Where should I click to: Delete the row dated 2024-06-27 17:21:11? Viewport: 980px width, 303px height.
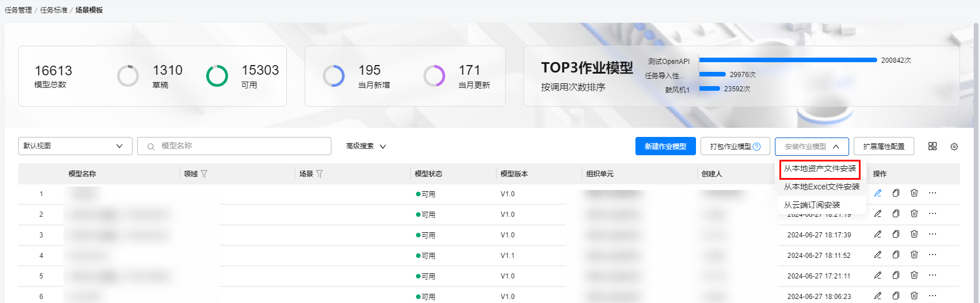914,275
